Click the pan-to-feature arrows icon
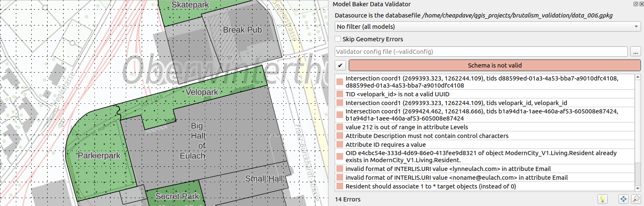The height and width of the screenshot is (206, 644). pyautogui.click(x=623, y=199)
